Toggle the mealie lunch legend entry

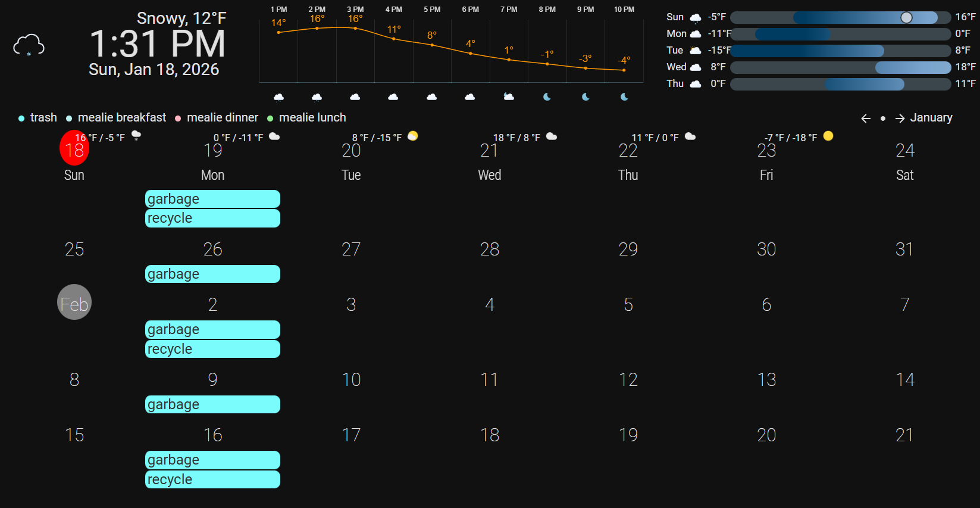306,118
